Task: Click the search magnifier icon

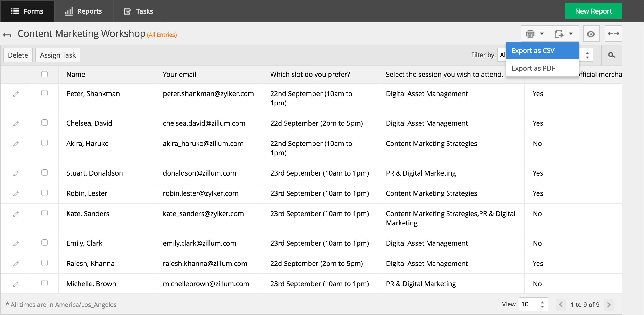Action: (x=612, y=55)
